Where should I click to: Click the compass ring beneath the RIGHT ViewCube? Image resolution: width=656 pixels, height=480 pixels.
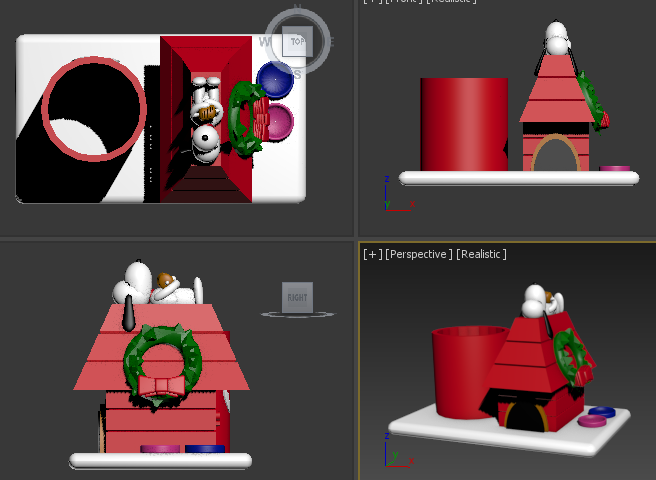(x=298, y=314)
